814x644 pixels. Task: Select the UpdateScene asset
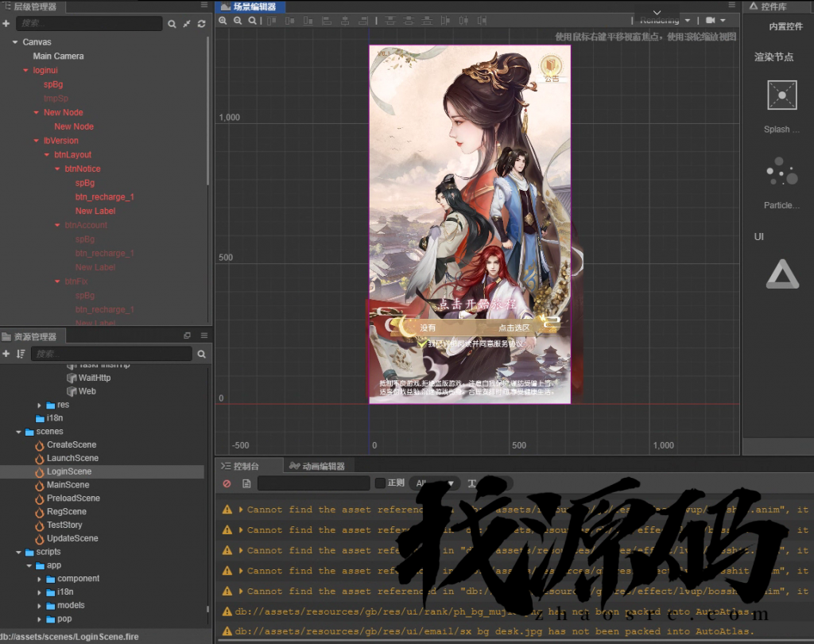point(72,538)
